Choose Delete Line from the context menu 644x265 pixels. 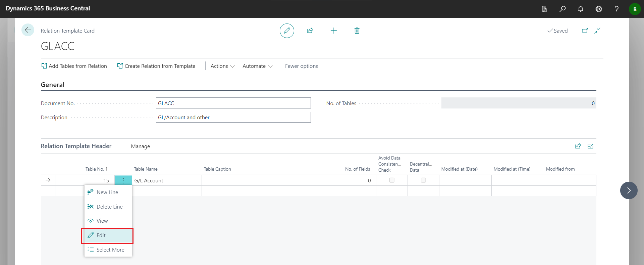coord(108,207)
